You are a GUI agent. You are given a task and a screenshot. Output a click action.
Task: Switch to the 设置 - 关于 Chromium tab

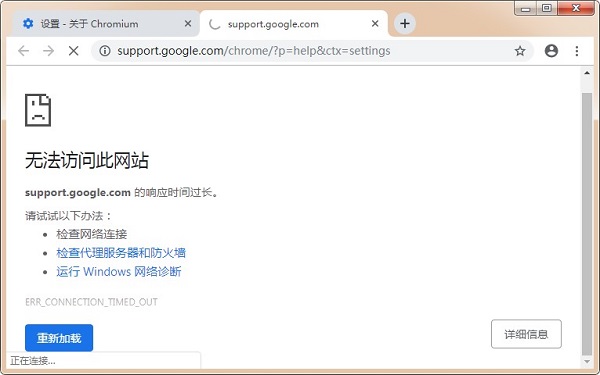coord(105,24)
